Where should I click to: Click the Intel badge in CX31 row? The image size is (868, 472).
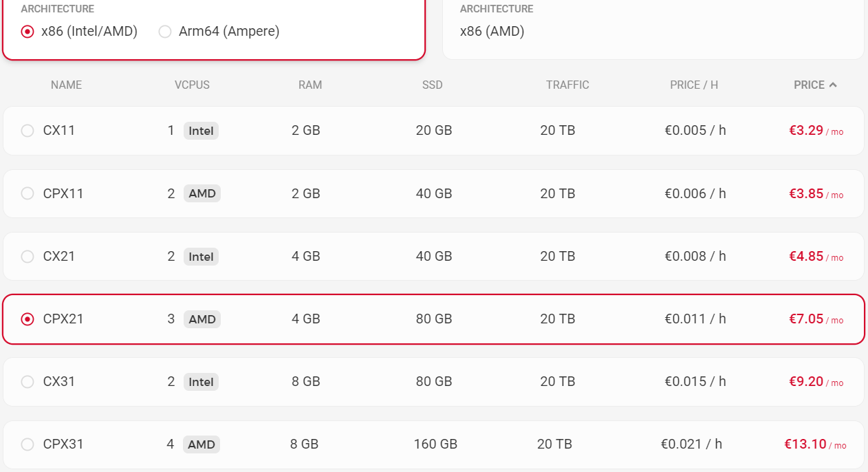[x=201, y=382]
